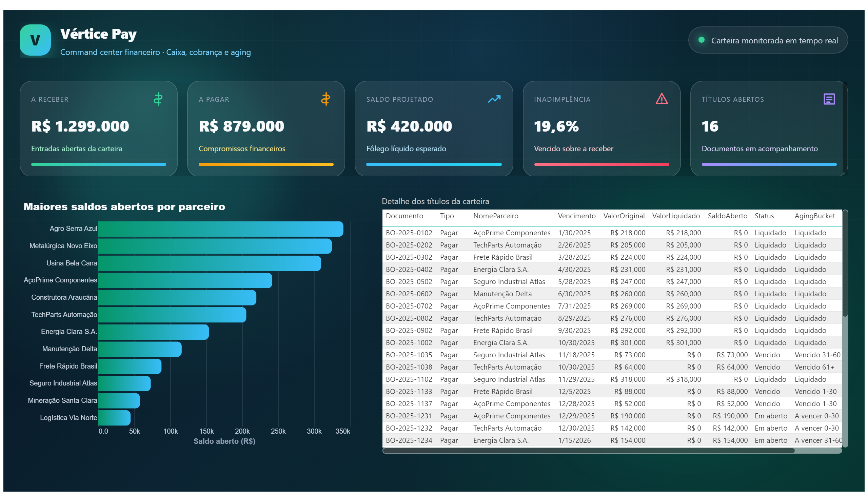Image resolution: width=868 pixels, height=495 pixels.
Task: Click the warning triangle icon on Inadimplência card
Action: tap(661, 99)
